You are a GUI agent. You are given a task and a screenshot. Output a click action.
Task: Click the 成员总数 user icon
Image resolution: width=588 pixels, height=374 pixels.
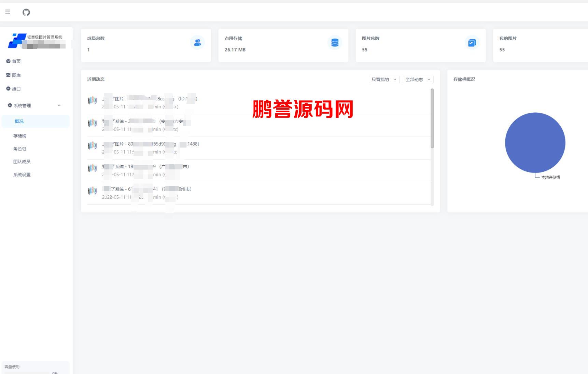point(197,43)
